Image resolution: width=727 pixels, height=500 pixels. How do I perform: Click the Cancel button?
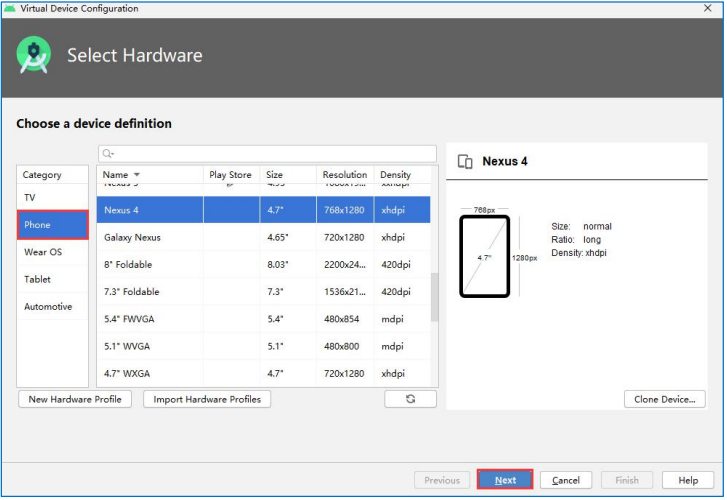tap(568, 481)
